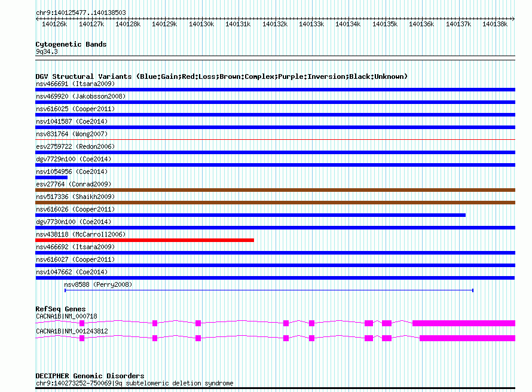Click the nsv616026 (Cooper2011) label

75,209
